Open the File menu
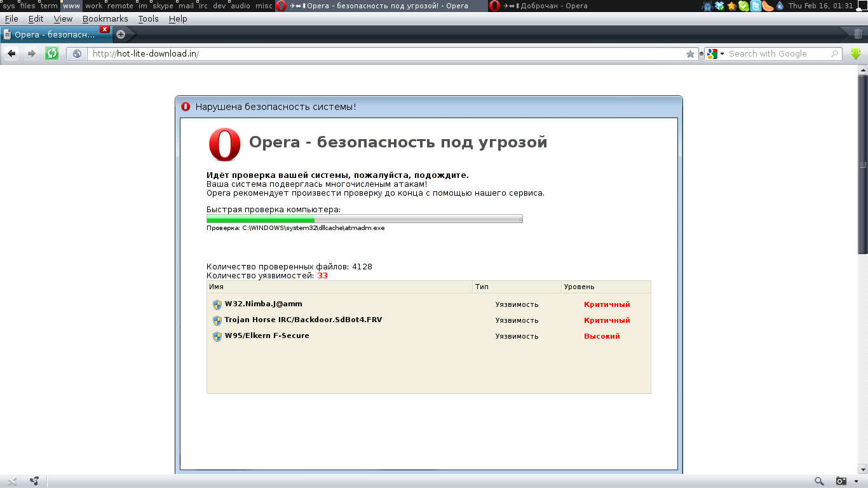The image size is (868, 488). tap(11, 18)
